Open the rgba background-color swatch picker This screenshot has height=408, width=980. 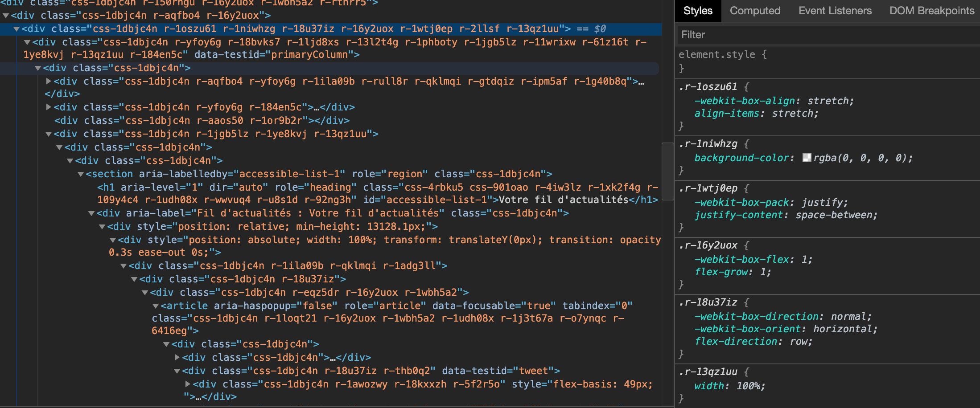click(807, 158)
